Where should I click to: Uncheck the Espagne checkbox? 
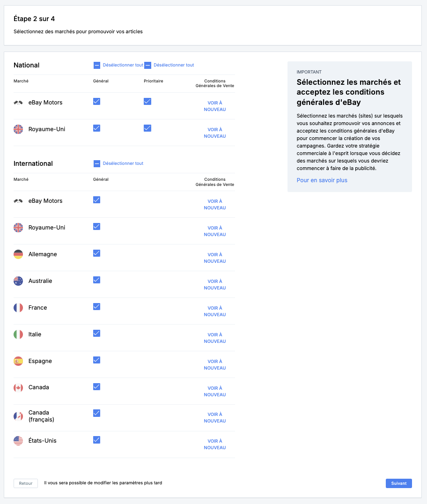(x=97, y=360)
